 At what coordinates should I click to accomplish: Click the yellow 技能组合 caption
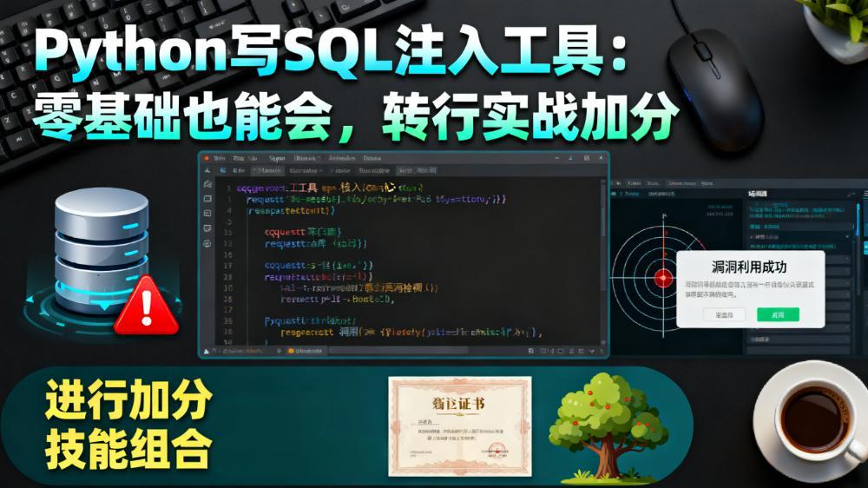pyautogui.click(x=128, y=449)
